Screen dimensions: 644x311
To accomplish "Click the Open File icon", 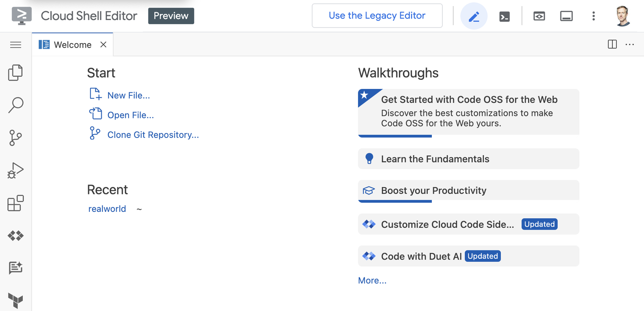I will pos(95,114).
